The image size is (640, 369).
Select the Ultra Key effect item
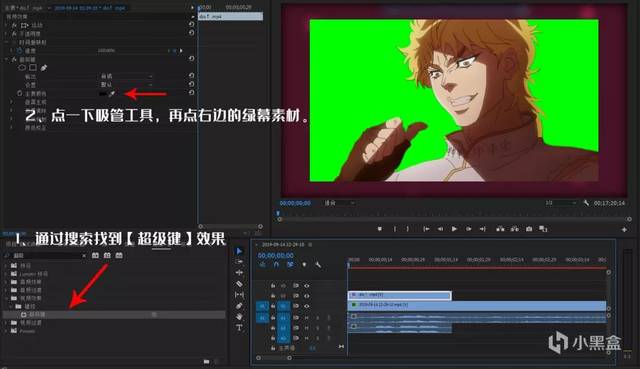[x=114, y=315]
